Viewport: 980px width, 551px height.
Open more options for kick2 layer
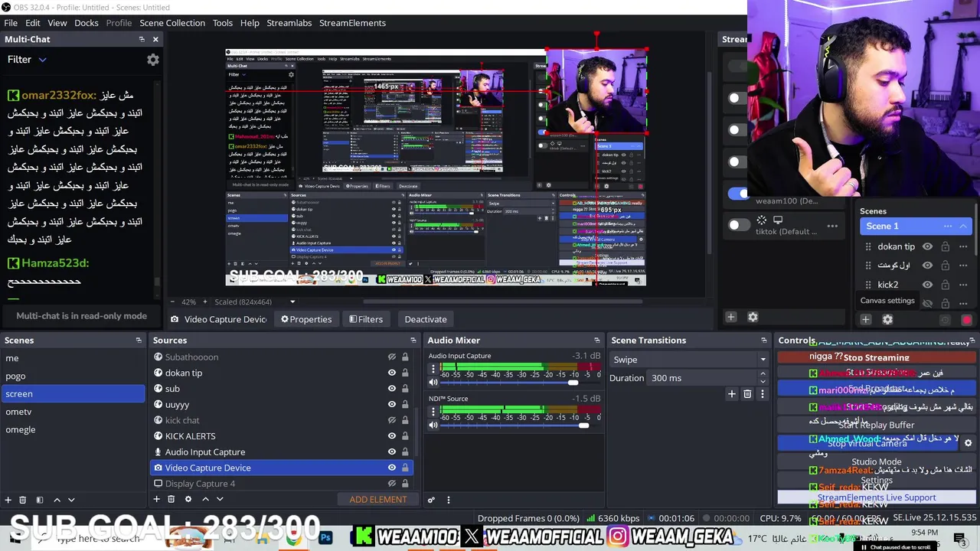tap(963, 285)
